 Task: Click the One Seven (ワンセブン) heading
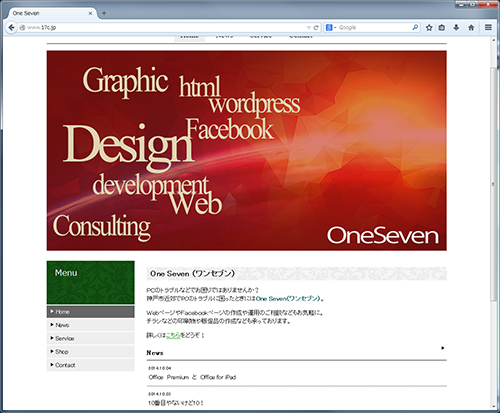(192, 274)
